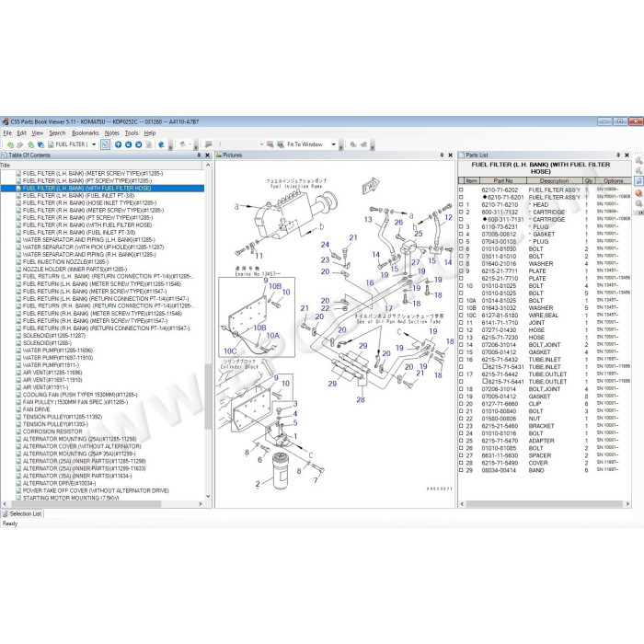
Task: Open the Bookmarks menu
Action: point(85,133)
